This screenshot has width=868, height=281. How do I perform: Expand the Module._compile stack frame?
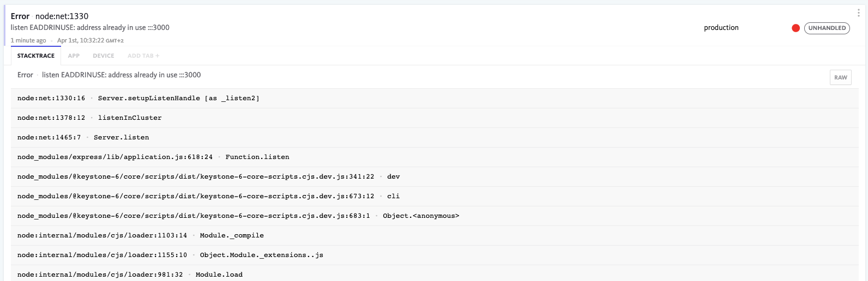click(435, 235)
